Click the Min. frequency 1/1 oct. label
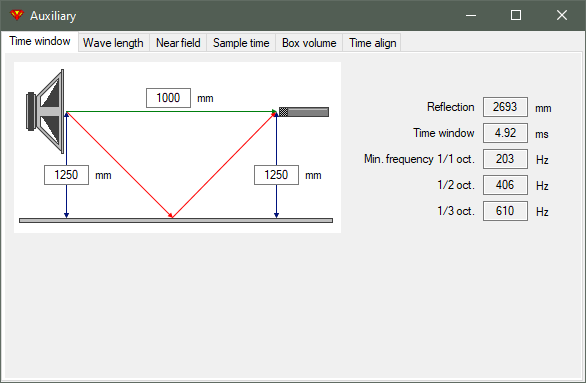 [x=419, y=159]
